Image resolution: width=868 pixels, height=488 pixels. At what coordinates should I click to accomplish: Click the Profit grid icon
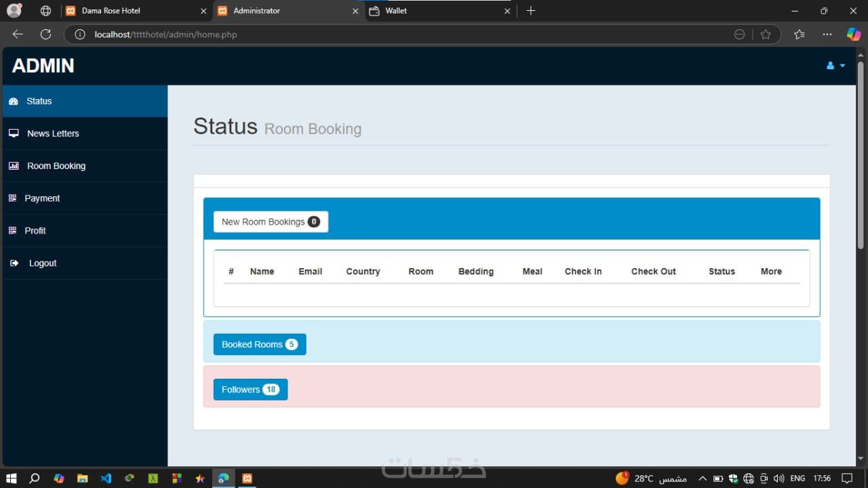pos(12,231)
